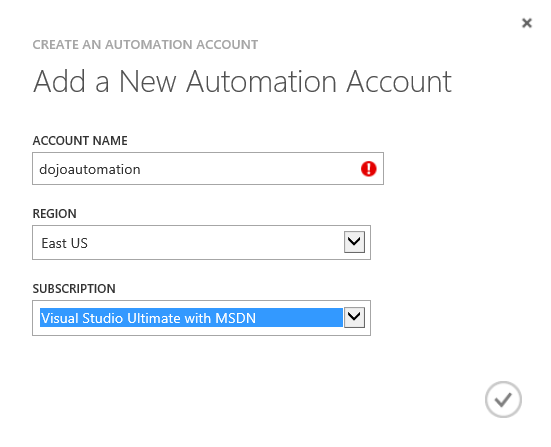Click the word Automation in the heading

(x=261, y=82)
